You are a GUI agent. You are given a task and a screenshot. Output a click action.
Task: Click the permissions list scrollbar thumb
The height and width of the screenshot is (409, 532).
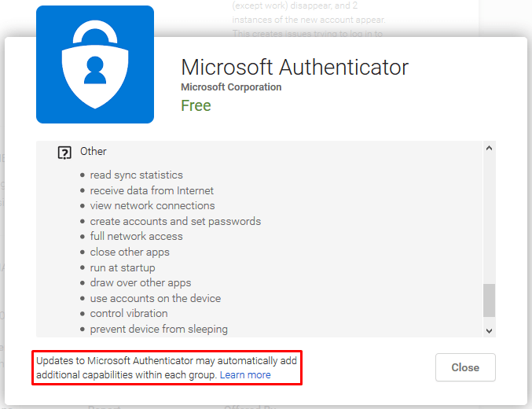pyautogui.click(x=489, y=300)
